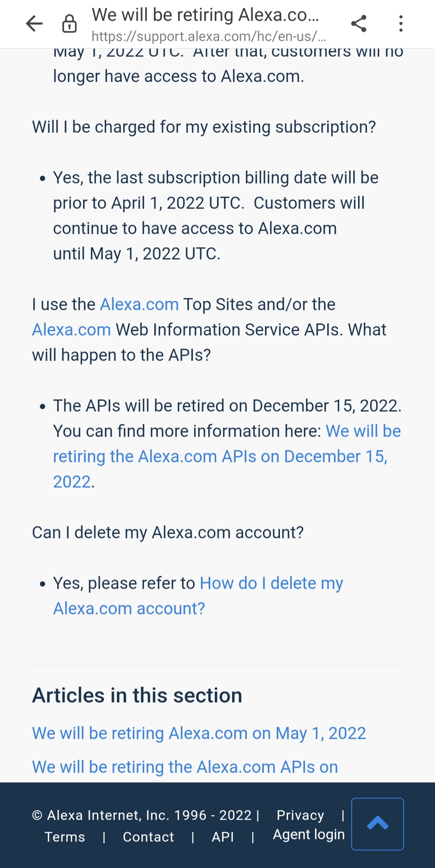Viewport: 435px width, 868px height.
Task: Tap the scroll-to-top chevron button
Action: pos(377,824)
